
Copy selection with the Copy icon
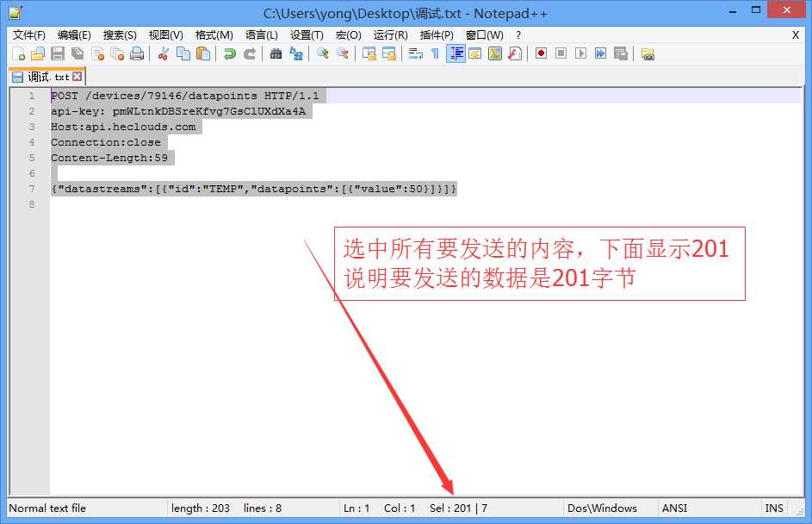pyautogui.click(x=183, y=54)
